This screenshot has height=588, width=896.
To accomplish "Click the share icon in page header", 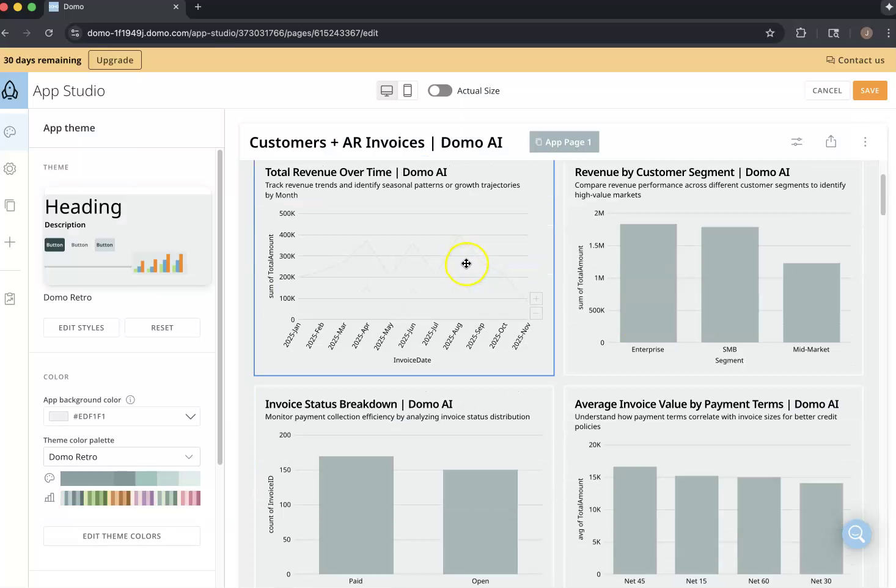I will coord(831,142).
